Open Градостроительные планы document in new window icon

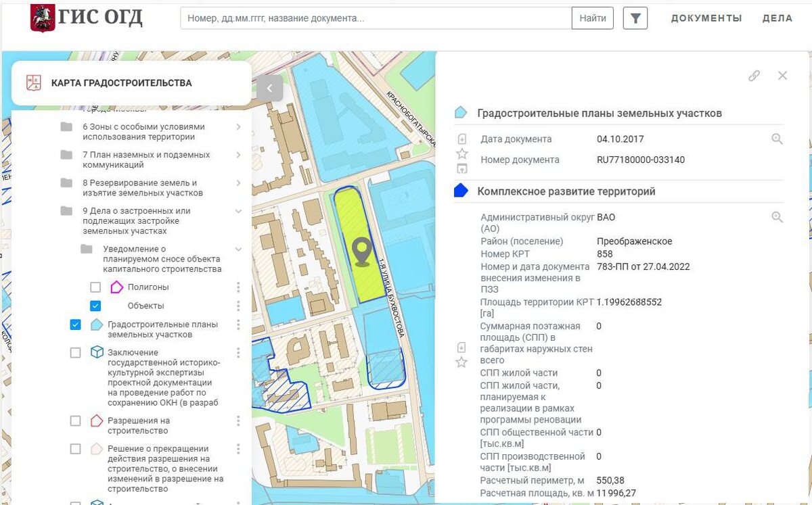pyautogui.click(x=462, y=168)
